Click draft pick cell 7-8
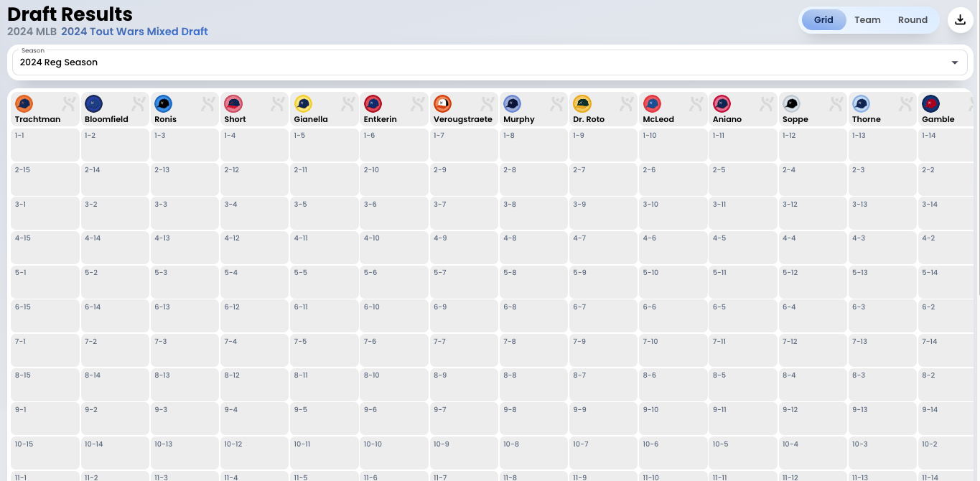Image resolution: width=980 pixels, height=481 pixels. (x=533, y=350)
